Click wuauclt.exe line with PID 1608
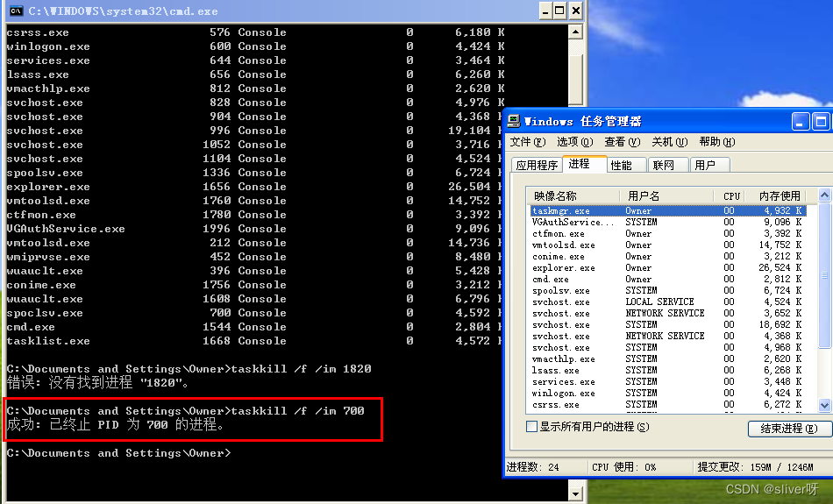This screenshot has width=833, height=504. [x=255, y=299]
